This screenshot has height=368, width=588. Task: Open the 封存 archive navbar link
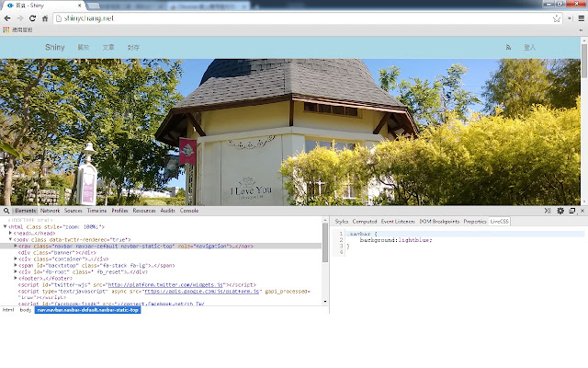click(x=133, y=47)
